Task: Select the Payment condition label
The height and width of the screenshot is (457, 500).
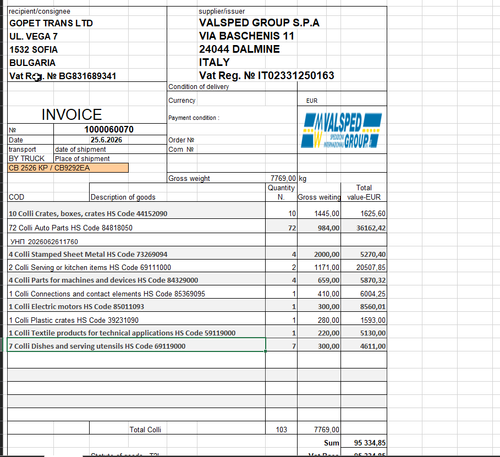Action: [x=194, y=118]
